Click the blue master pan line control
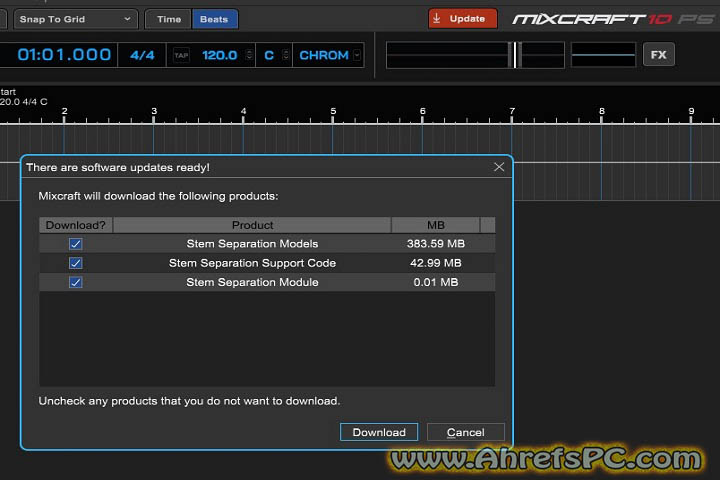Image resolution: width=720 pixels, height=480 pixels. (x=603, y=55)
